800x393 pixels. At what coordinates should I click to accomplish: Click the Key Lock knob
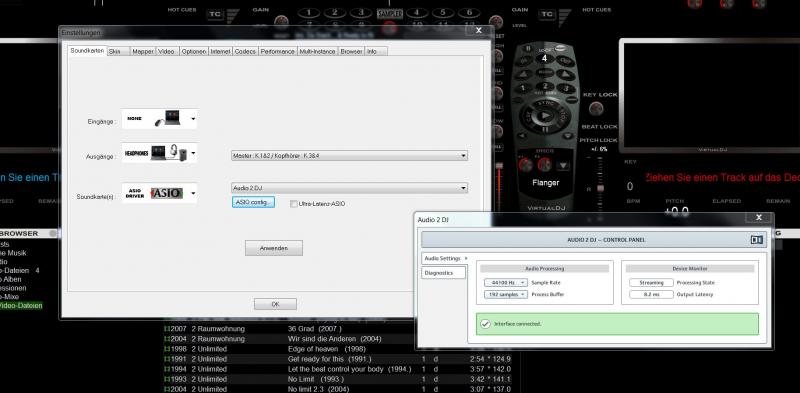596,109
